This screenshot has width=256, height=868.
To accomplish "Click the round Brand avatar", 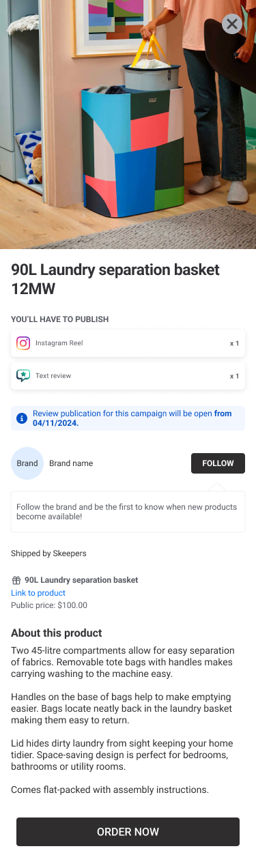I will (27, 463).
